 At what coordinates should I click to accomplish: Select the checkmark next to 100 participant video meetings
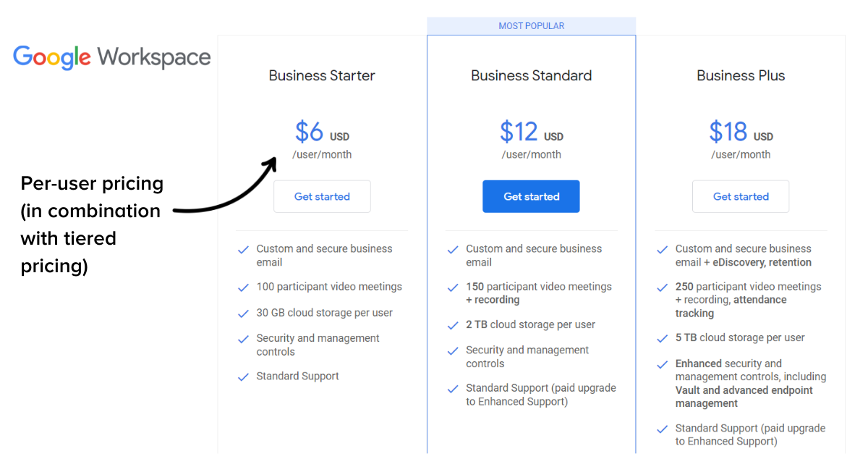click(x=243, y=287)
